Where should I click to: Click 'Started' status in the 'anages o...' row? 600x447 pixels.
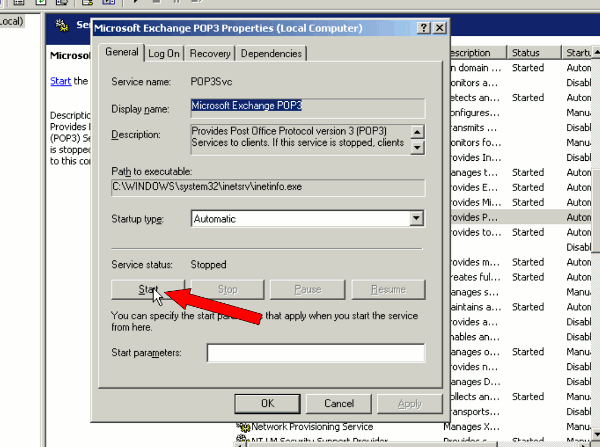coord(528,352)
